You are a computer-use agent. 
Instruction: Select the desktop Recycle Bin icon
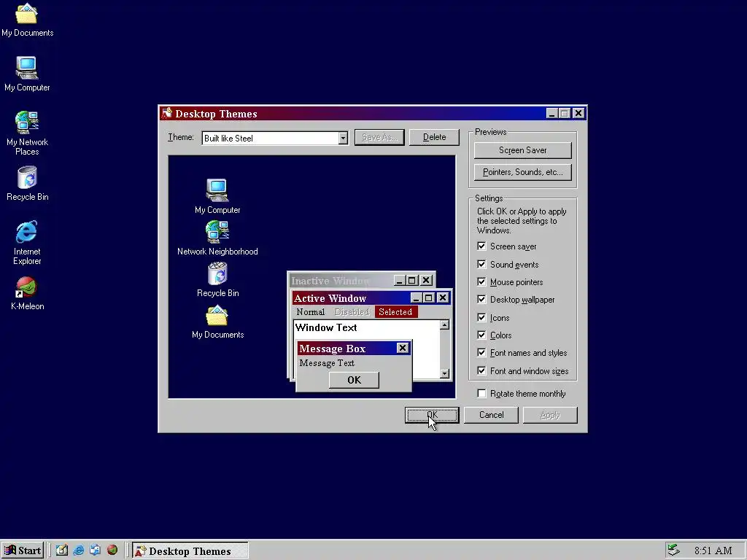point(27,183)
